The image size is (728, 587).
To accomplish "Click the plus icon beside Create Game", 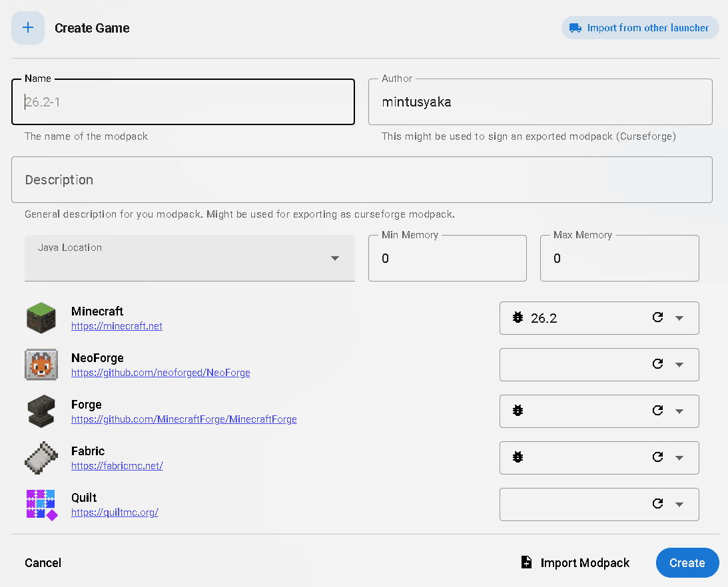I will pos(28,28).
